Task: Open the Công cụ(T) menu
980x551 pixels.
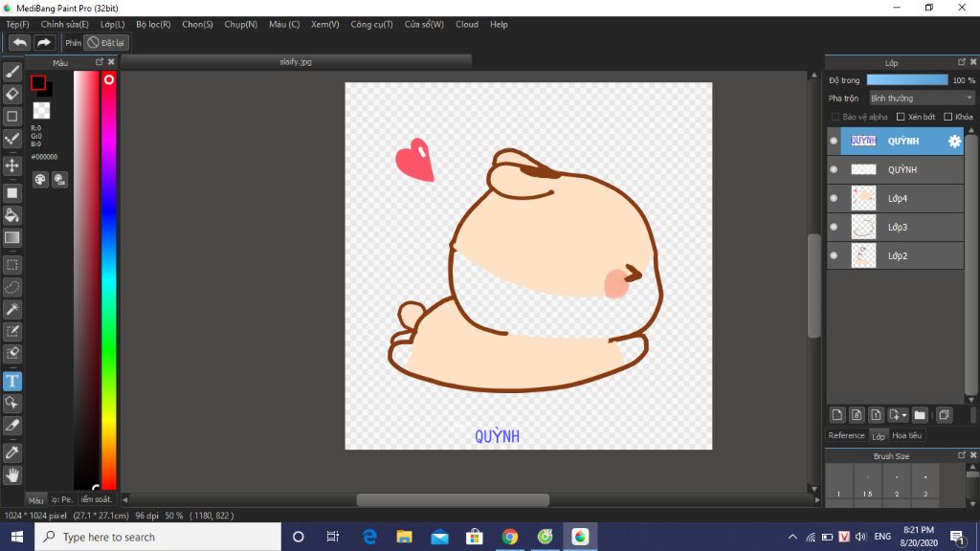Action: point(371,24)
